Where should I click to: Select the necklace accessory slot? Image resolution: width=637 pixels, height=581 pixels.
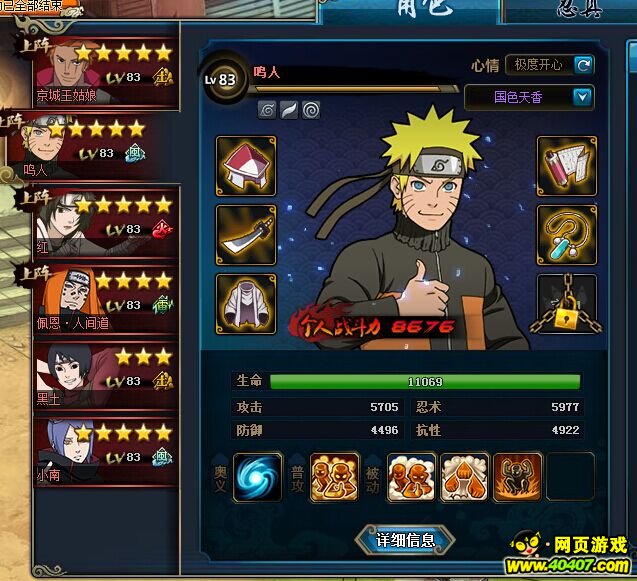[x=567, y=235]
